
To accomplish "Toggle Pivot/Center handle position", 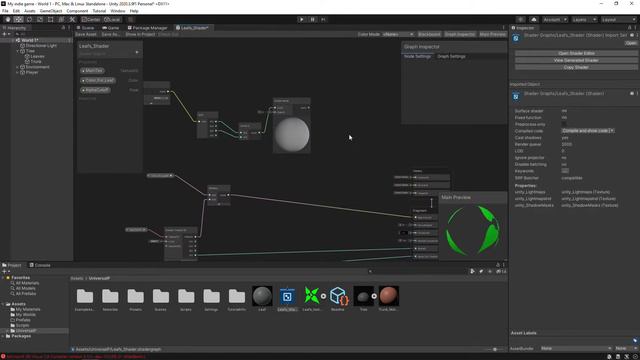I will point(91,20).
